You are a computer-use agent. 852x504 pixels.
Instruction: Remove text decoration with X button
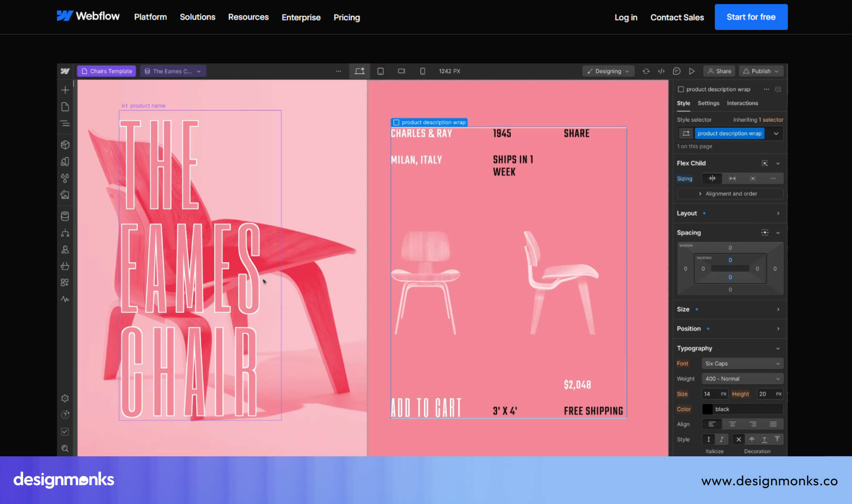click(x=739, y=439)
